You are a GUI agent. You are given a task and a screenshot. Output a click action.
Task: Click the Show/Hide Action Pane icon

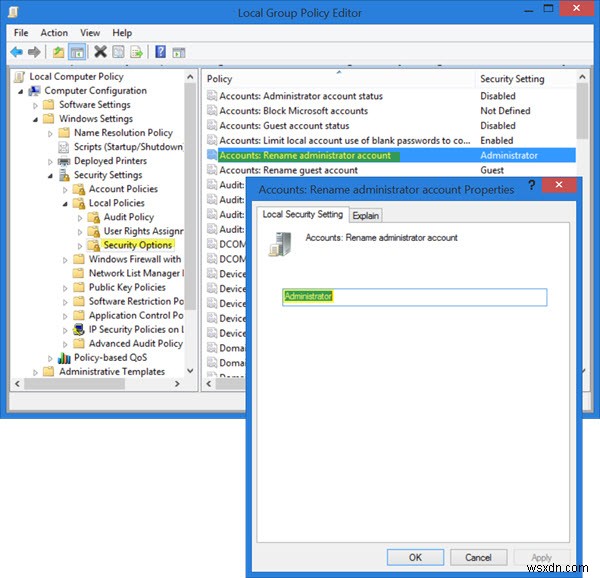pos(179,52)
